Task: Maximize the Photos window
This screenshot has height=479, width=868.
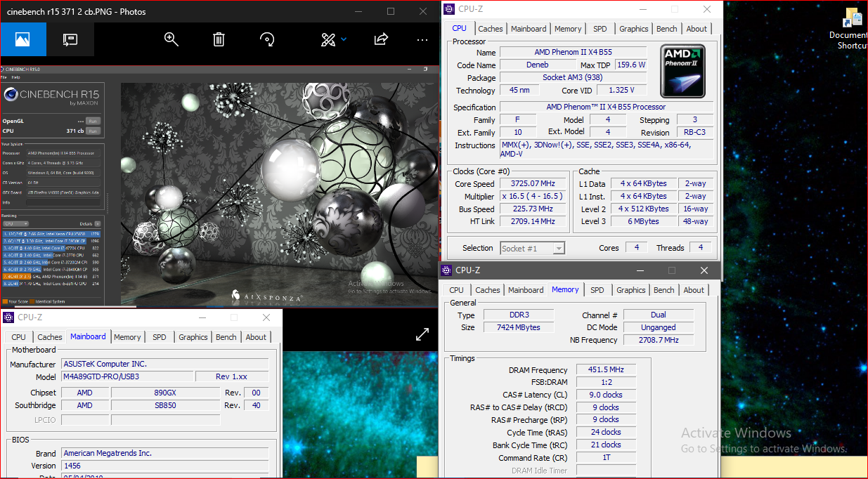Action: click(391, 11)
